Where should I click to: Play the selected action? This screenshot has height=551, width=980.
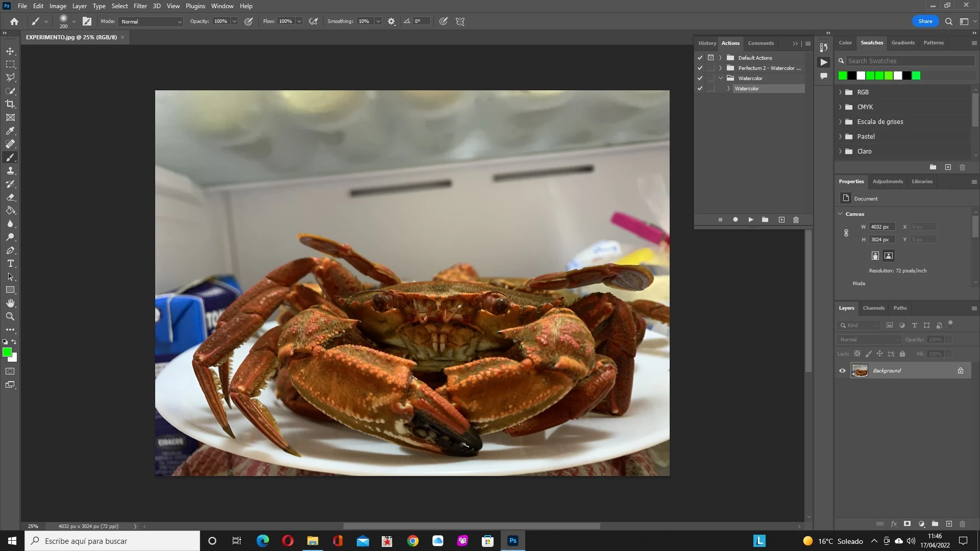point(750,220)
